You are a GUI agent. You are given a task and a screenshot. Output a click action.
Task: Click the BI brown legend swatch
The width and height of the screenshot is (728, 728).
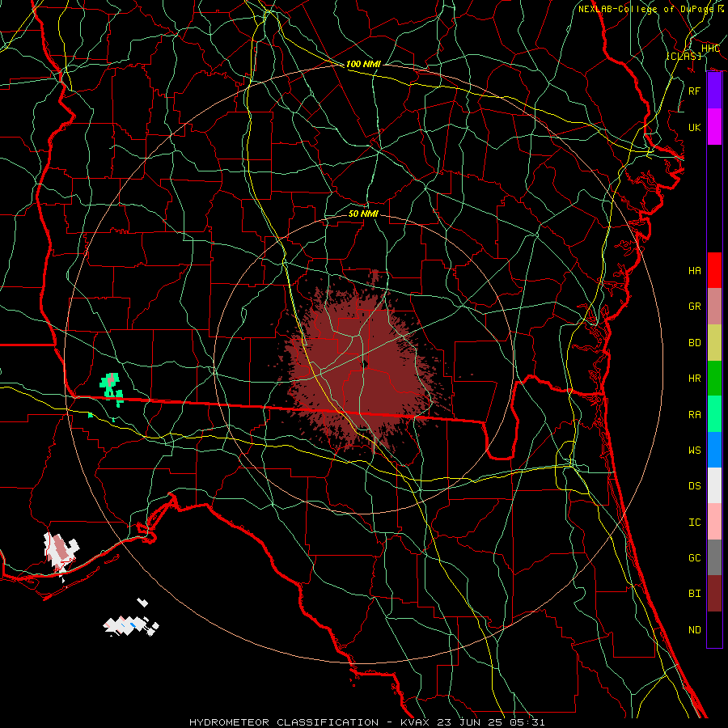pyautogui.click(x=714, y=594)
